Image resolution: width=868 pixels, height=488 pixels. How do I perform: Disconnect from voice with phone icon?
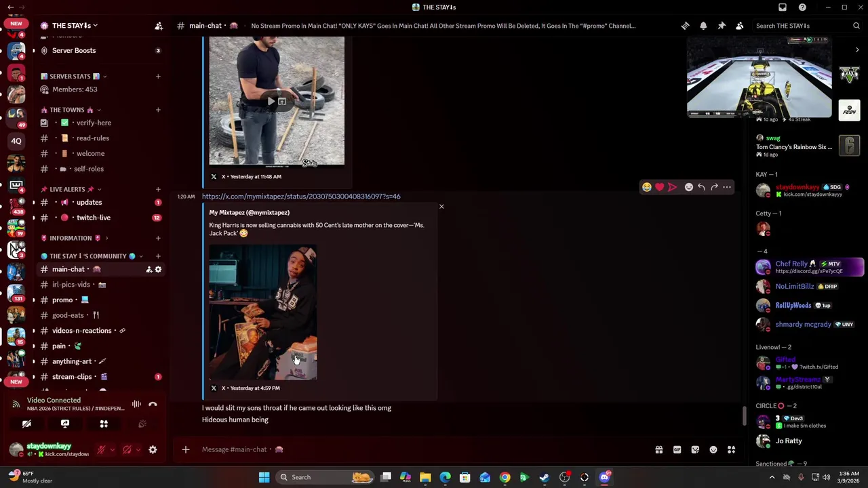pyautogui.click(x=153, y=404)
